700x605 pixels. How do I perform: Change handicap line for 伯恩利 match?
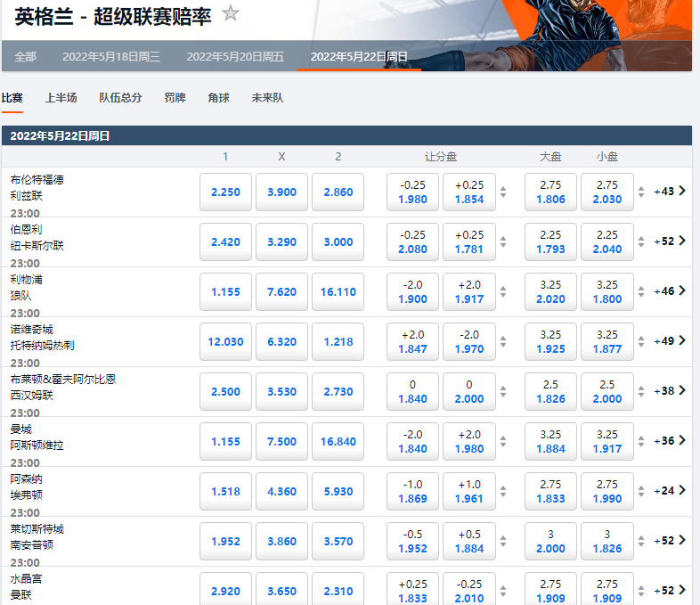point(503,242)
